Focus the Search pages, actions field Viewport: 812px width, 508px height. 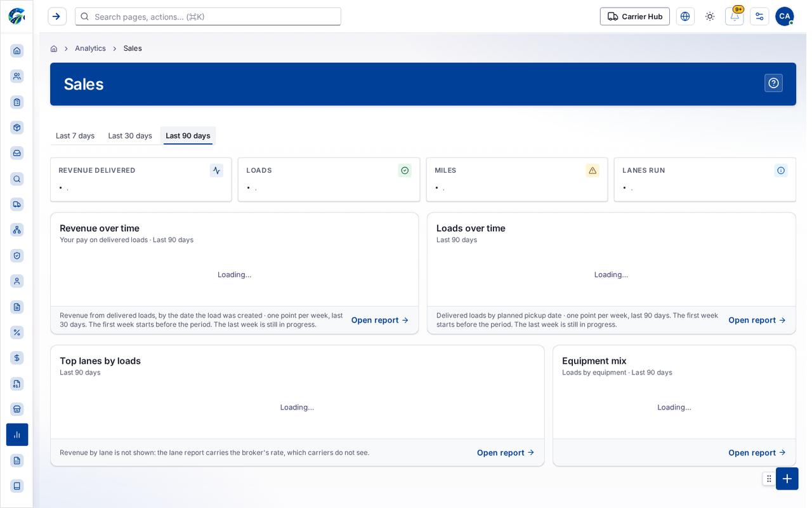pos(208,17)
